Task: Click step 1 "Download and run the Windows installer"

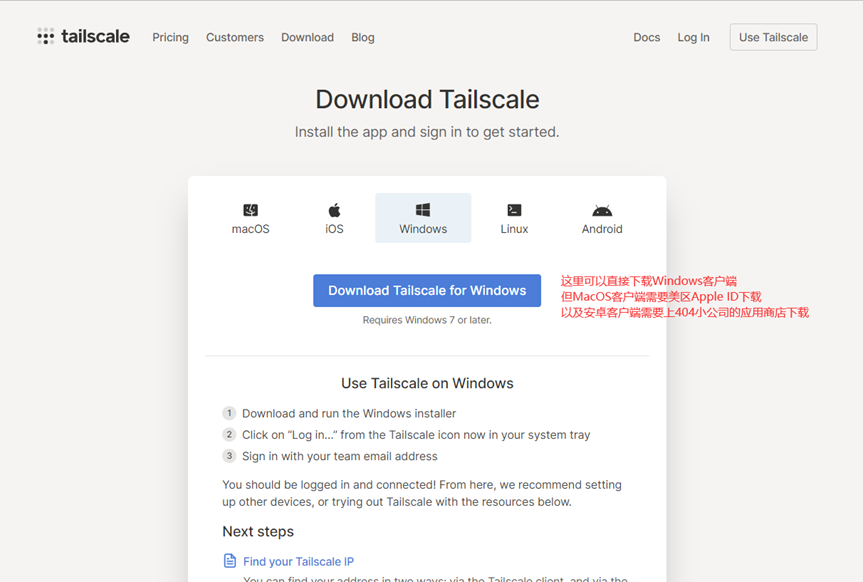Action: coord(349,414)
